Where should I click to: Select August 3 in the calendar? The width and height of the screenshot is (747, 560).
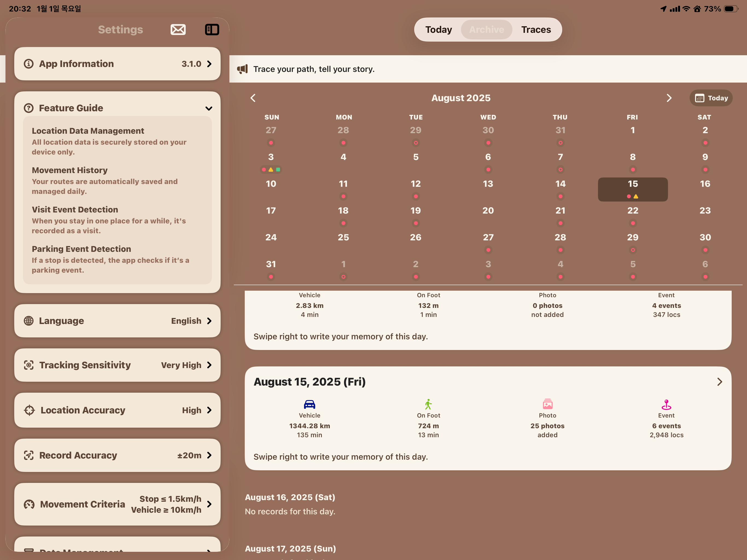(x=271, y=162)
